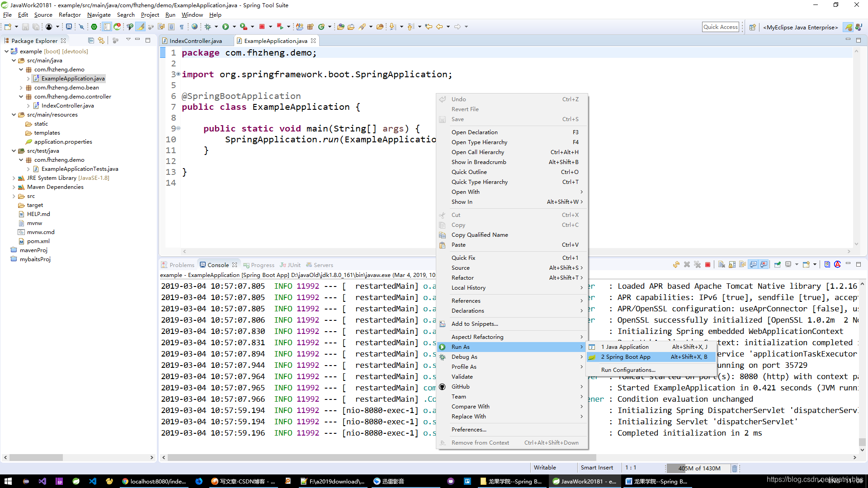Toggle Mark Occurrences highlighter icon
The width and height of the screenshot is (868, 488).
click(x=141, y=27)
